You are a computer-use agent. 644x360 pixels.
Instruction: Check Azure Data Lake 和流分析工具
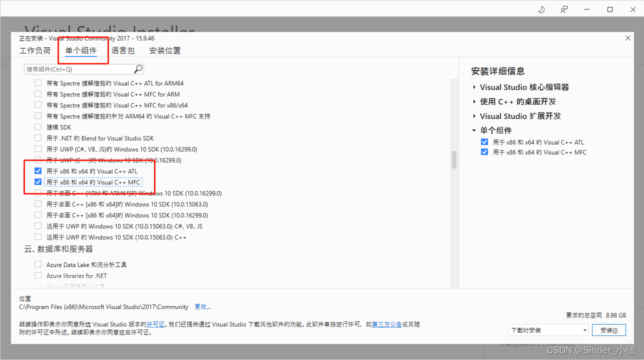click(x=38, y=264)
